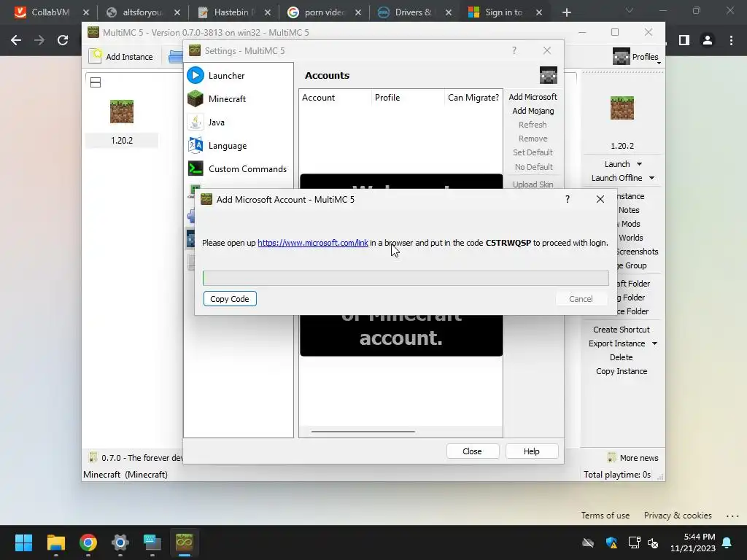Image resolution: width=747 pixels, height=560 pixels.
Task: Click Add Instance in MultiMC toolbar
Action: [x=121, y=57]
